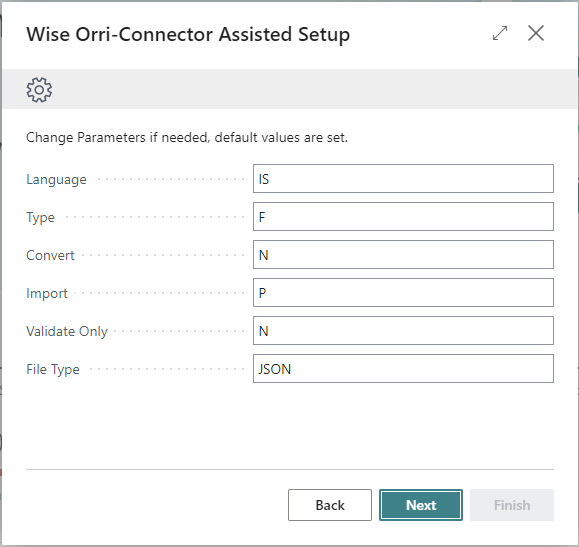579x547 pixels.
Task: Click the greyed-out Finish button
Action: click(x=512, y=505)
